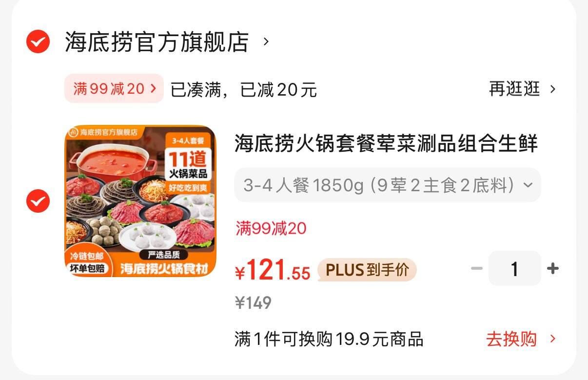Expand the 3-4人餐 1850g spec selector

388,185
